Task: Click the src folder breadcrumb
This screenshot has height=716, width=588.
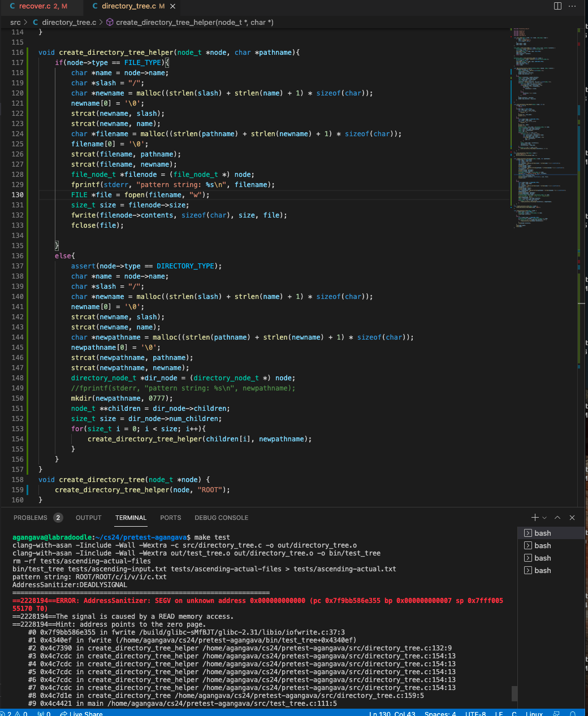Action: [15, 22]
